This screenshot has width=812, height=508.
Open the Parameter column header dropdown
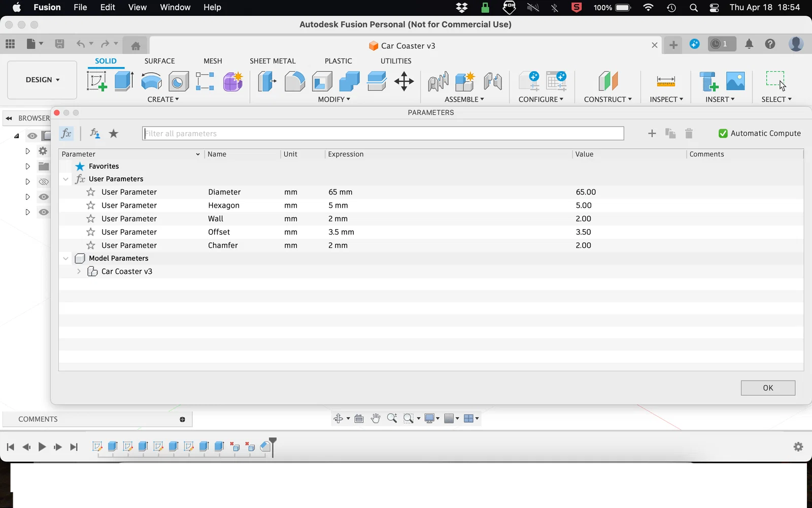[198, 154]
